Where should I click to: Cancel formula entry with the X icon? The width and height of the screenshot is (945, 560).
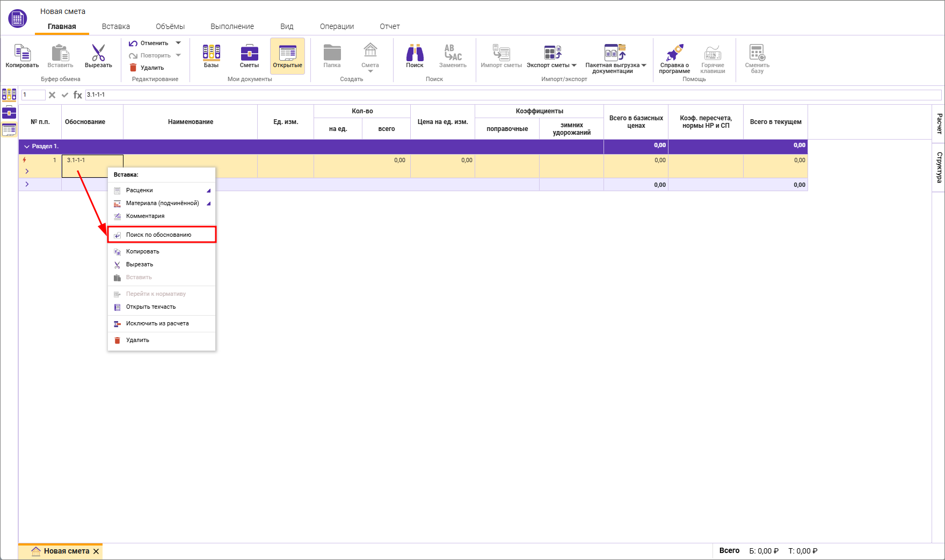tap(52, 95)
